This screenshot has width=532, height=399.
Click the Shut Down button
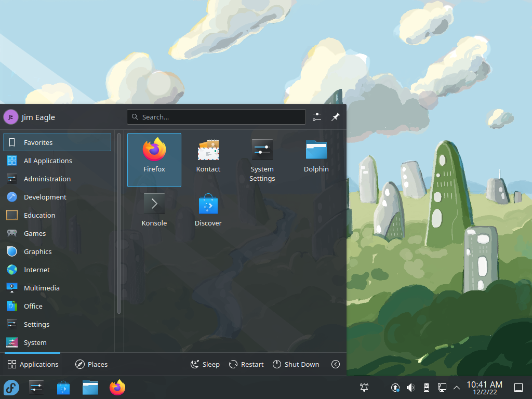(x=296, y=364)
